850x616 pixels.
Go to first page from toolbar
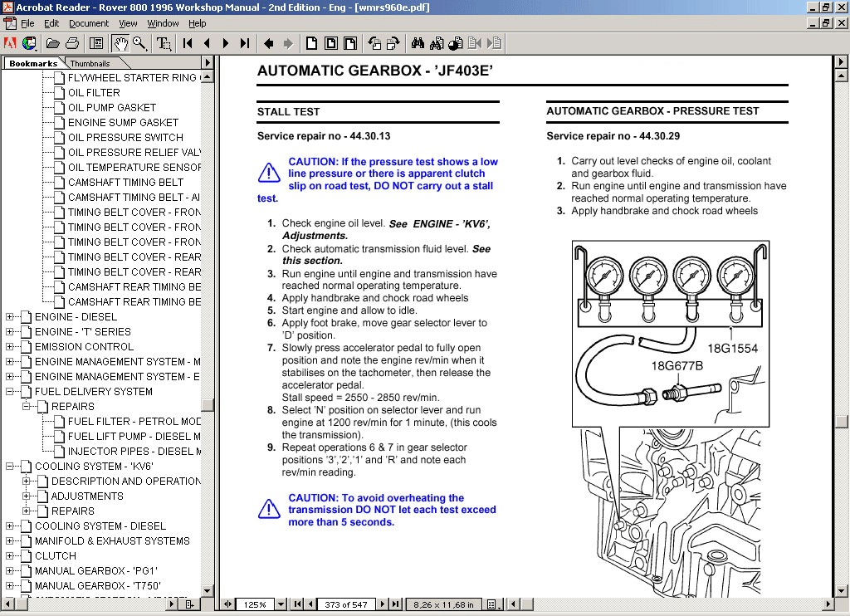tap(188, 43)
